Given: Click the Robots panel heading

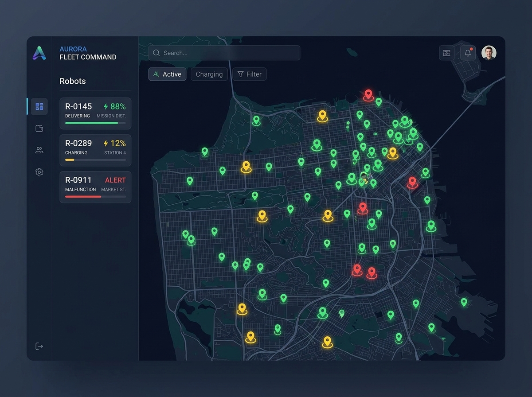Looking at the screenshot, I should coord(73,81).
